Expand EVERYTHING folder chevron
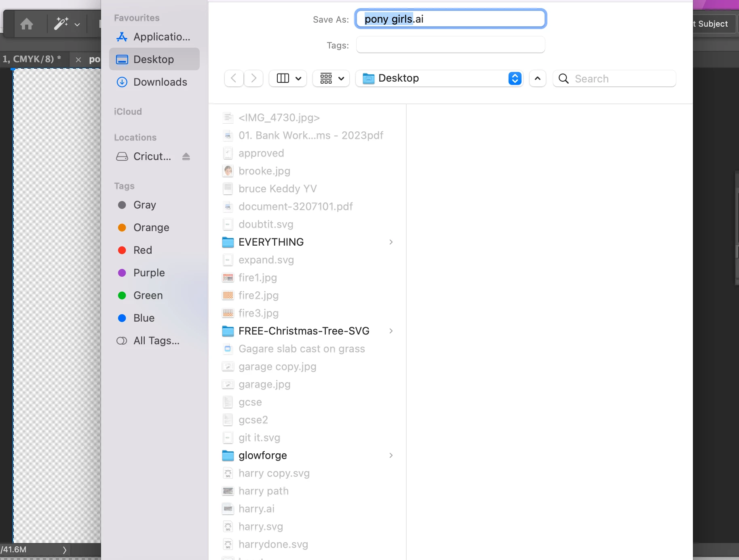 pyautogui.click(x=391, y=242)
